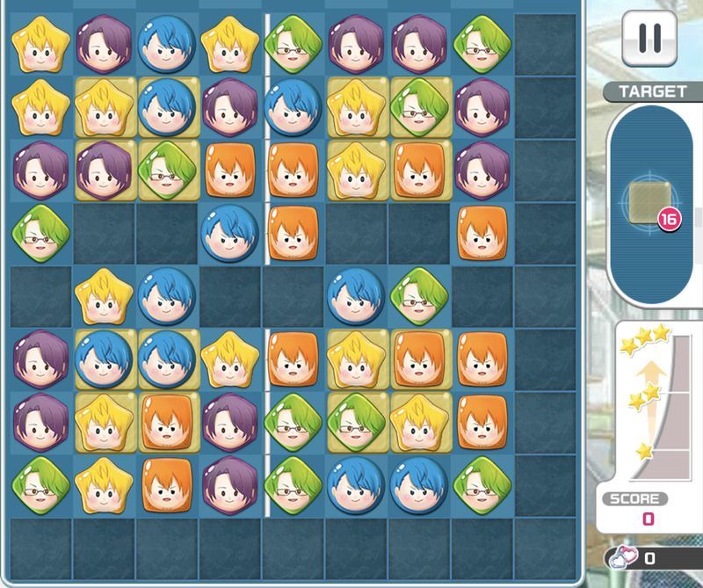Tap the yellow star piece in the top-left corner
Screen dimensions: 703x588
40,45
